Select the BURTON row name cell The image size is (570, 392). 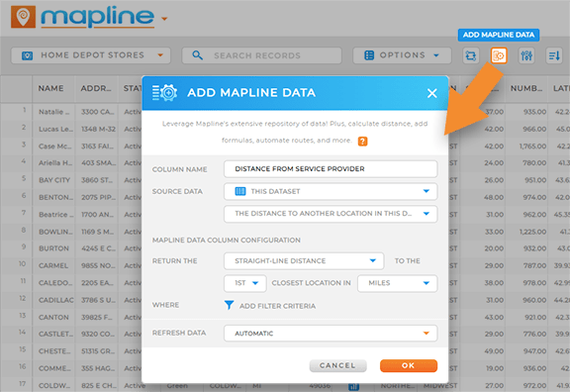(53, 248)
